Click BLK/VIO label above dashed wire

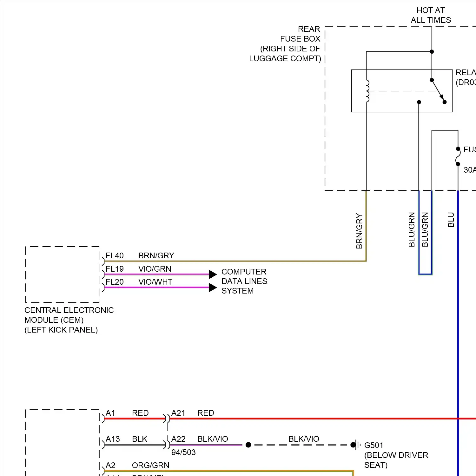pos(304,439)
